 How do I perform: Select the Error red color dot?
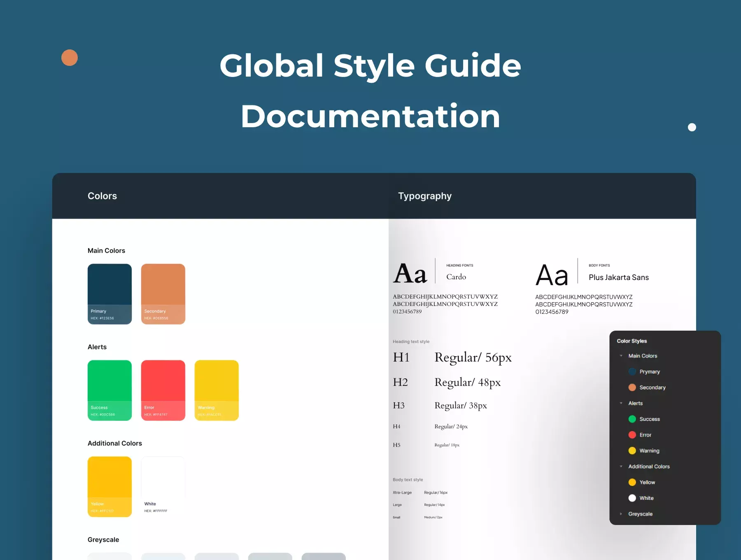[632, 435]
